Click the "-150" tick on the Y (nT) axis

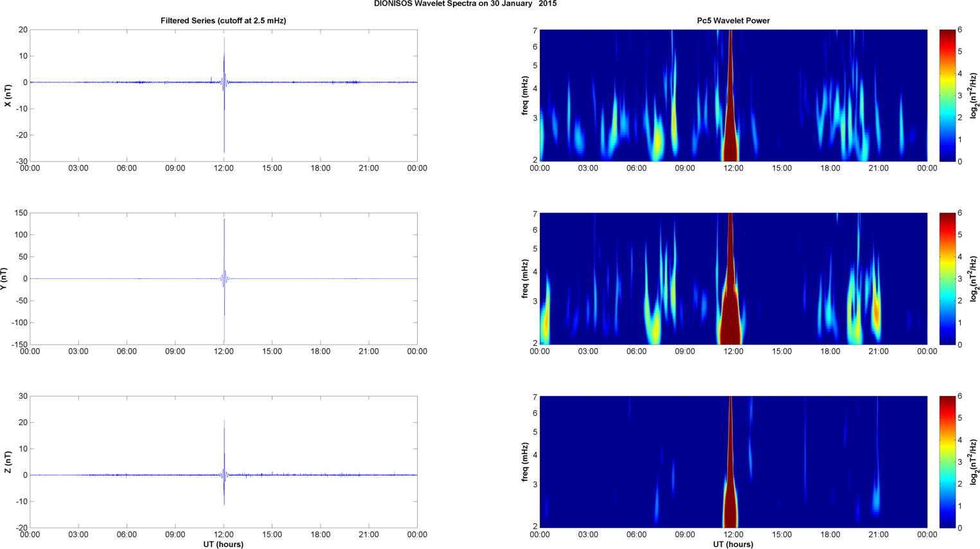pos(19,345)
